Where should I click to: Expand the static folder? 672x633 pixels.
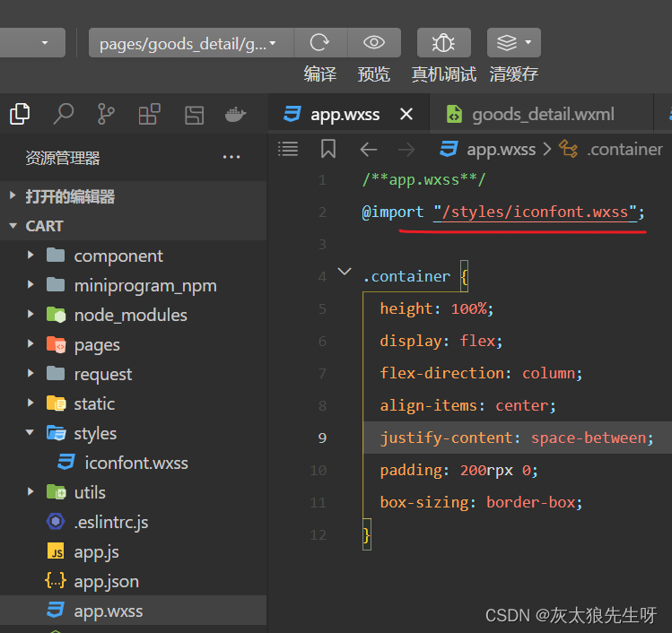click(x=133, y=403)
